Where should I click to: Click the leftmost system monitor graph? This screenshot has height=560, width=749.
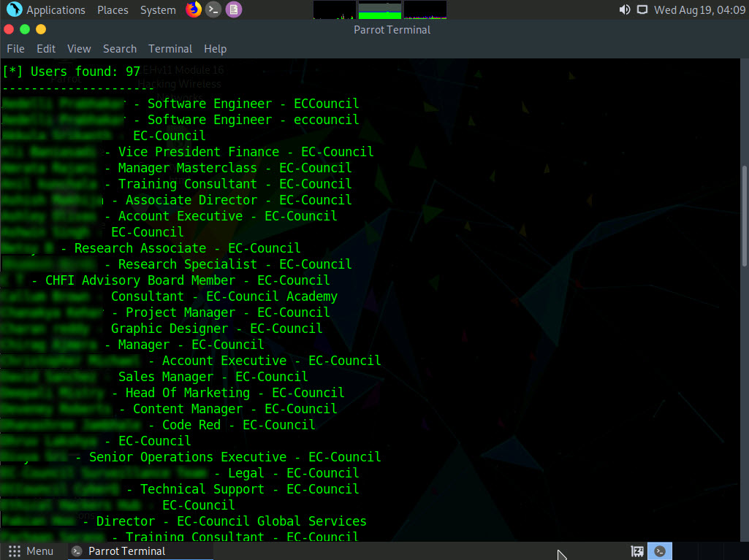pos(335,10)
